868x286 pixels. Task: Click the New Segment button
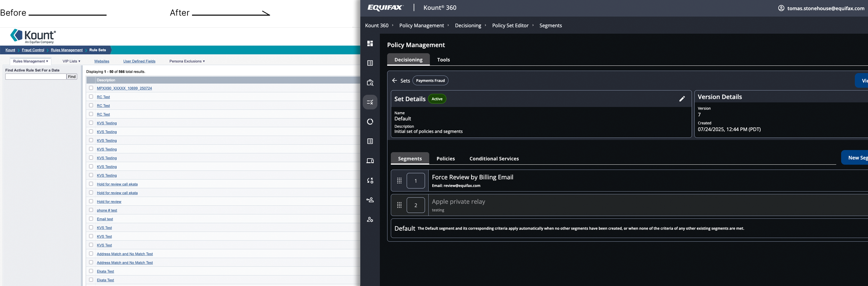point(854,157)
